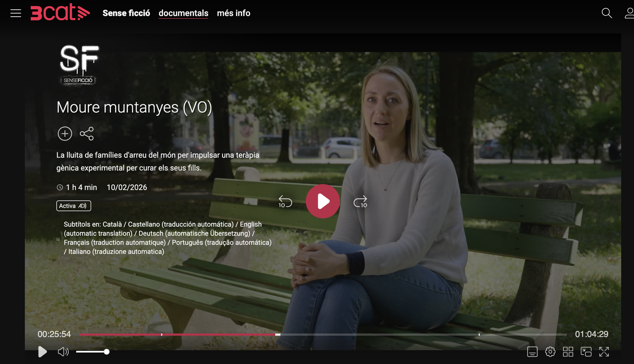Click the 3cat logo
The image size is (634, 364).
tap(60, 12)
